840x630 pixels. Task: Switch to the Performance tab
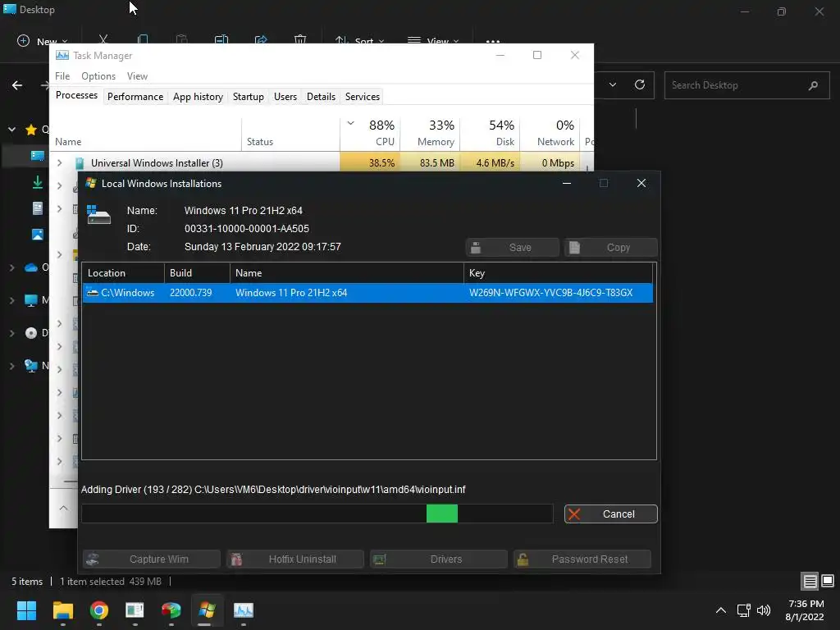[x=135, y=97]
